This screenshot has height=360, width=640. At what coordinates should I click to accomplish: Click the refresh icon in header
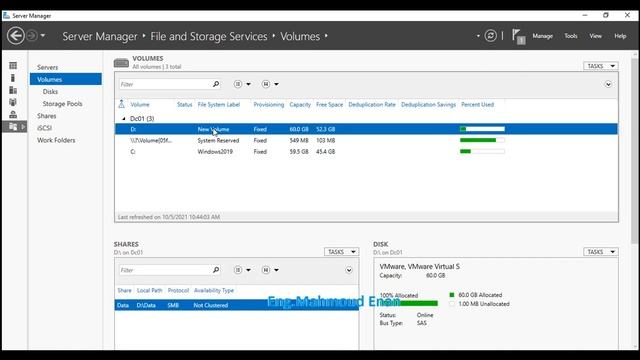490,36
